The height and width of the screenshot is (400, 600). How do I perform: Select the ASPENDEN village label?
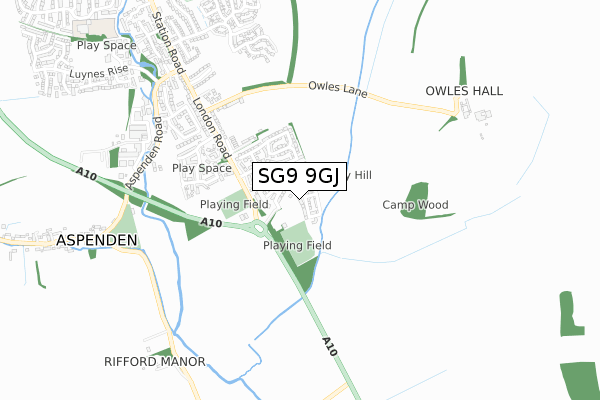[x=96, y=240]
